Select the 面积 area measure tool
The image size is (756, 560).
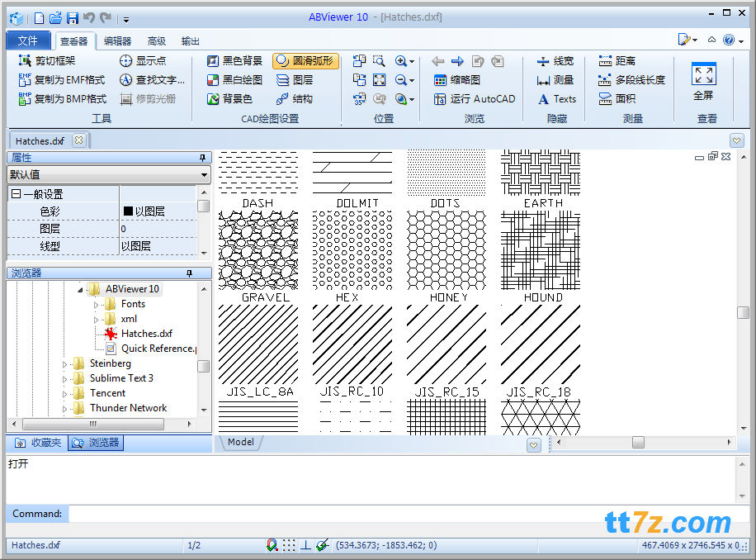(x=617, y=99)
